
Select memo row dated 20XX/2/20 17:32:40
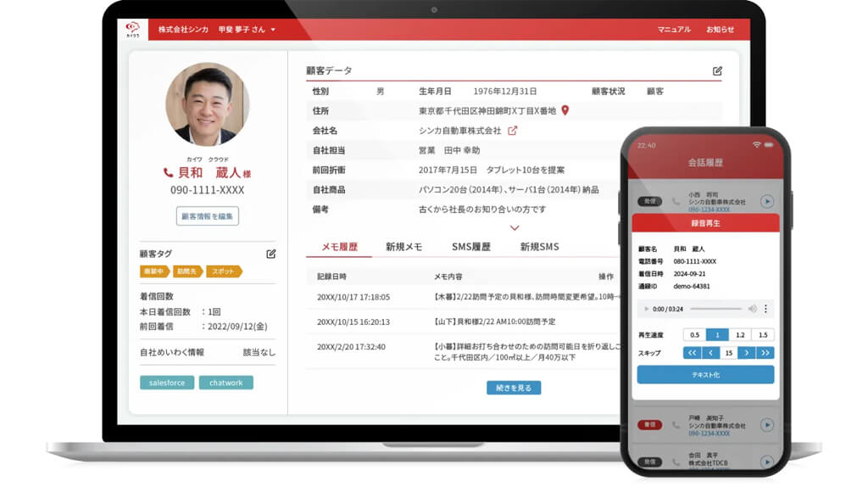click(x=464, y=352)
